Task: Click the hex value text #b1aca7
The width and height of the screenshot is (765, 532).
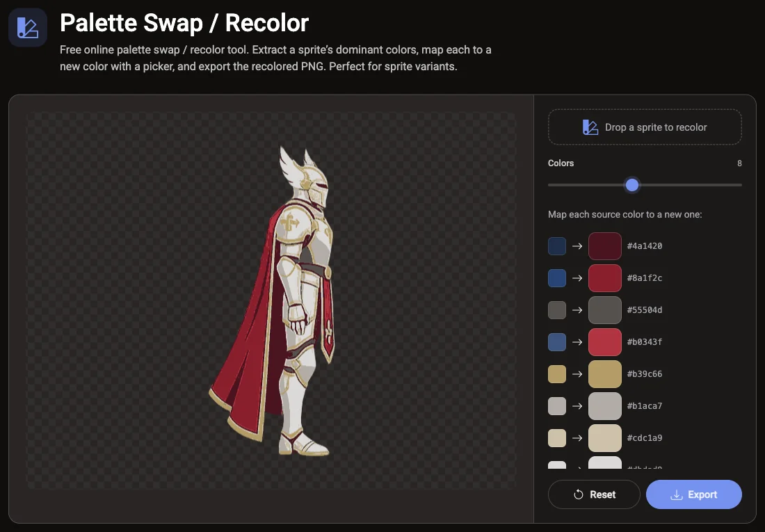Action: tap(645, 406)
